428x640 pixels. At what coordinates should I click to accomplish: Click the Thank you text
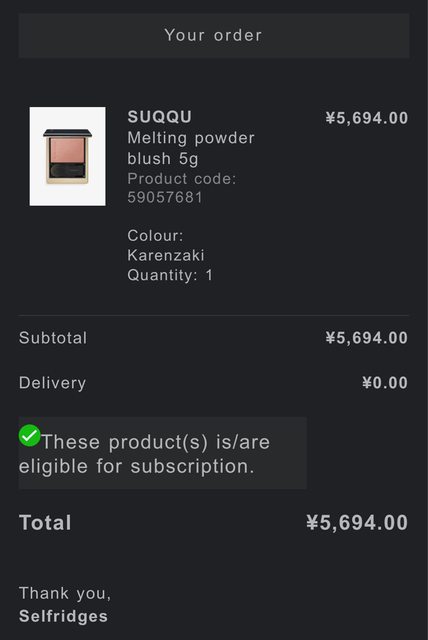click(65, 593)
